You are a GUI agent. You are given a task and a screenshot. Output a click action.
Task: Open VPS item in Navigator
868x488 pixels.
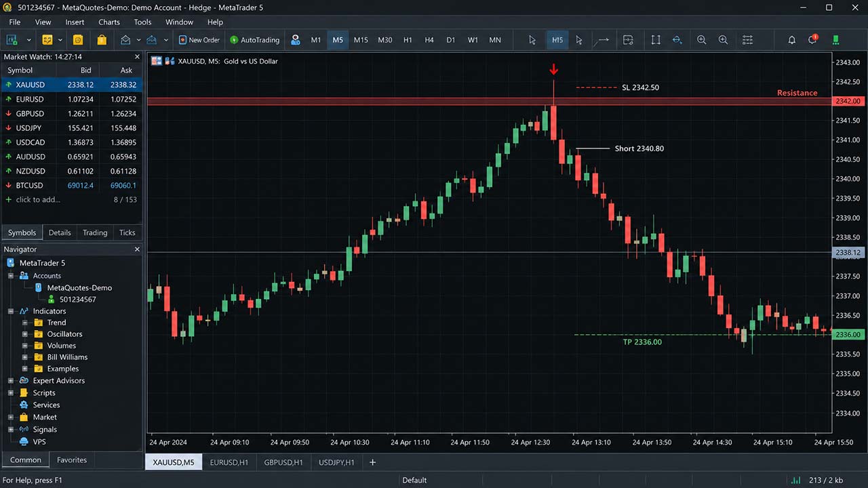(x=39, y=441)
